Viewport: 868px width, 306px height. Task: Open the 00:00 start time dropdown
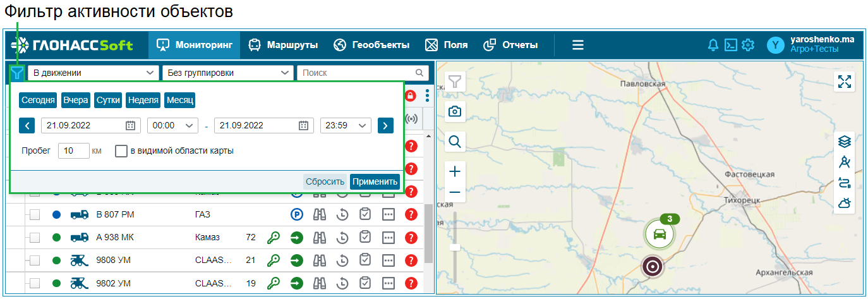[172, 125]
